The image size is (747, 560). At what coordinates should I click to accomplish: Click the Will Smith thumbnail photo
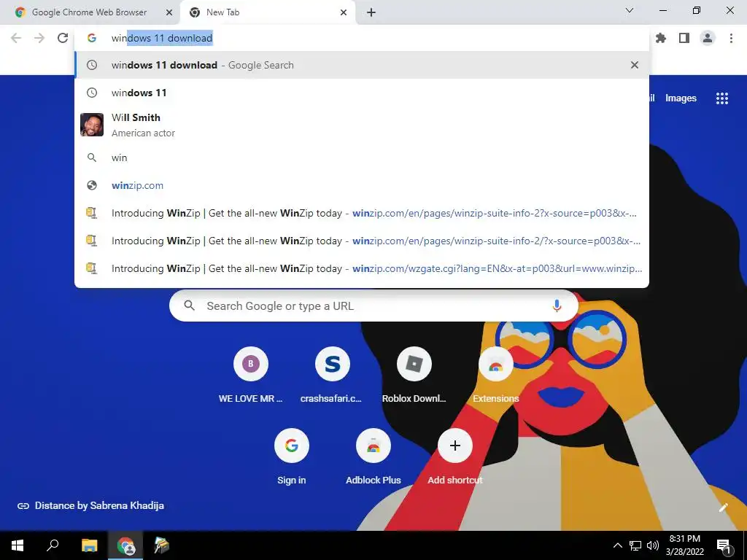[x=92, y=125]
